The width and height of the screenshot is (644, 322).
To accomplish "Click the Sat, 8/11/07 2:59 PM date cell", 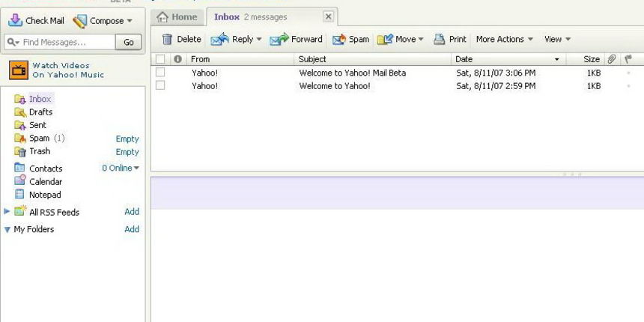I will pos(496,86).
